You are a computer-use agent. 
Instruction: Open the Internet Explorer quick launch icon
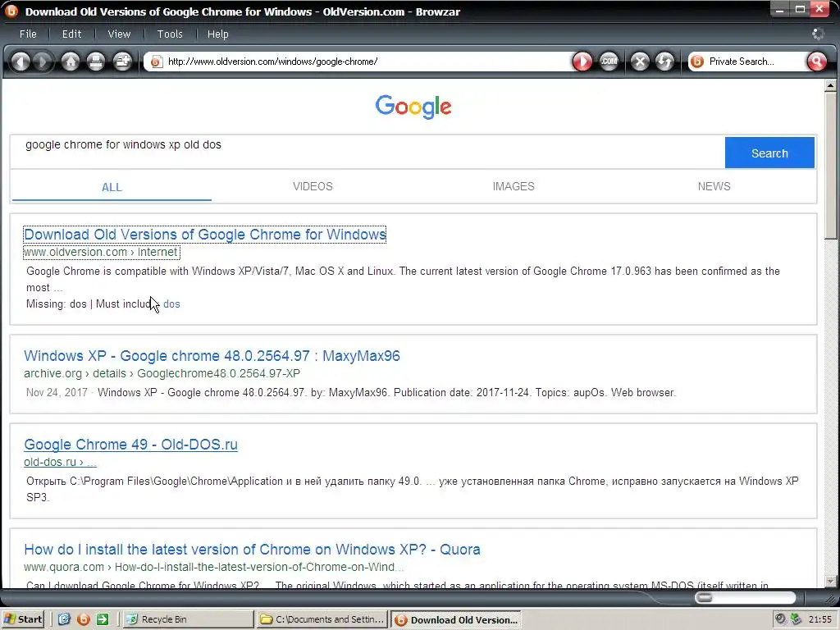point(64,619)
